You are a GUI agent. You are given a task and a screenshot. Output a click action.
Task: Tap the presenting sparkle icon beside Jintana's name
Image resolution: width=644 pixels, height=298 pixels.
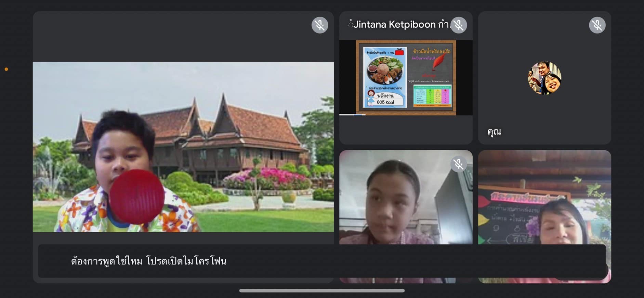(x=351, y=24)
